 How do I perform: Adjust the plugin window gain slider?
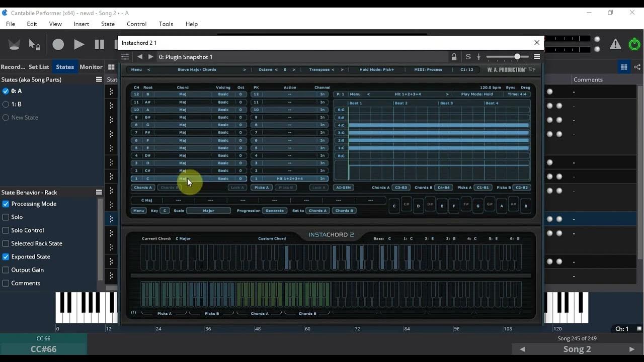(507, 57)
